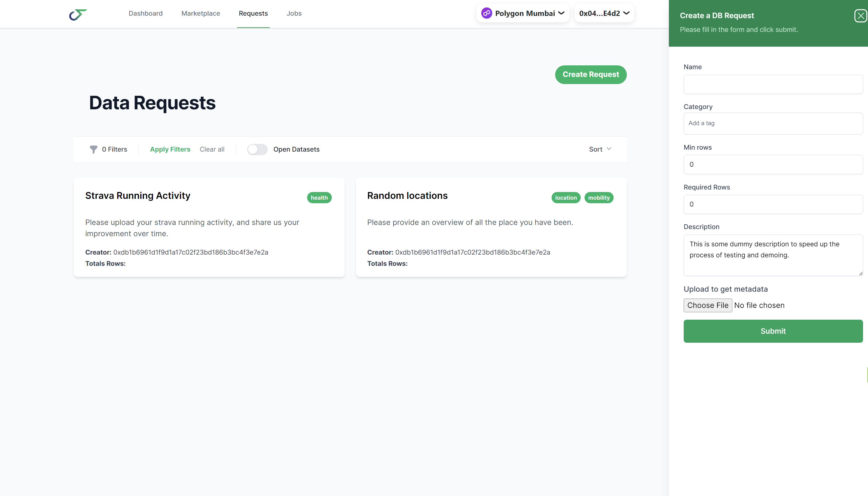Screen dimensions: 868x496
Task: Open the 0x04...E4d2 wallet dropdown
Action: point(604,13)
